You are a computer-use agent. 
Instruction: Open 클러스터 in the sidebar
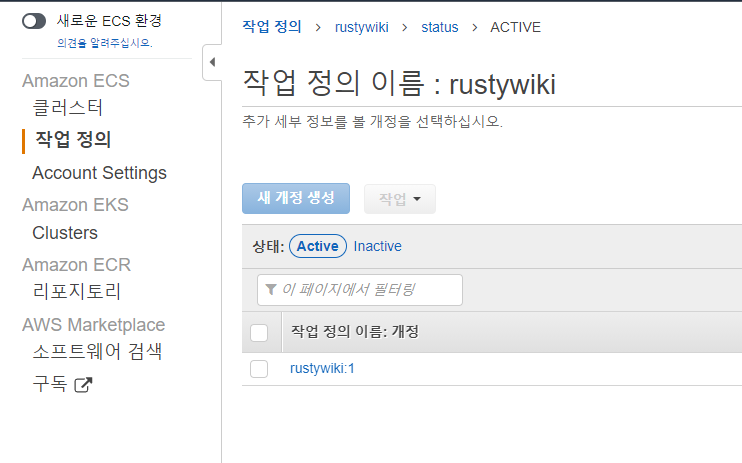(x=68, y=108)
